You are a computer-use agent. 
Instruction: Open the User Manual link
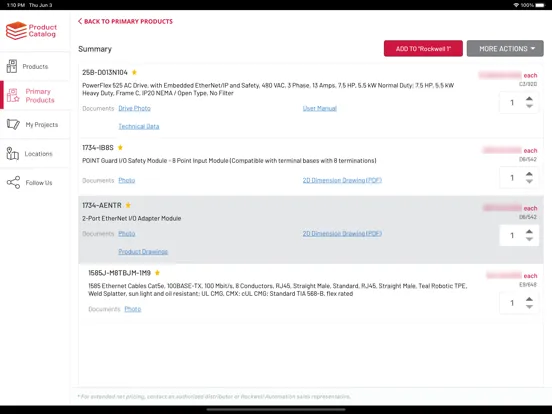(320, 108)
